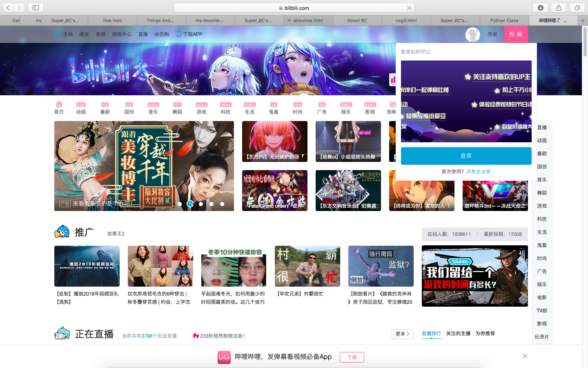Open 音乐 category in channel bar
This screenshot has width=588, height=368.
click(x=153, y=108)
